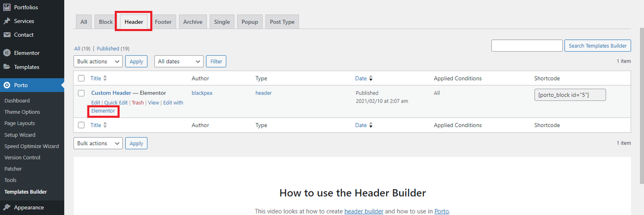Screen dimensions: 644x215
Task: Click the Filter button
Action: (216, 61)
